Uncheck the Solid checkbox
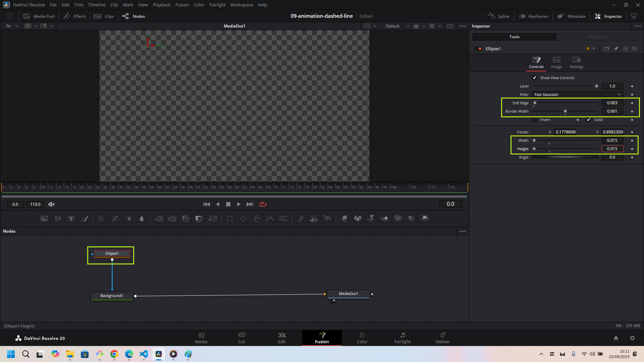This screenshot has height=362, width=644. point(589,120)
